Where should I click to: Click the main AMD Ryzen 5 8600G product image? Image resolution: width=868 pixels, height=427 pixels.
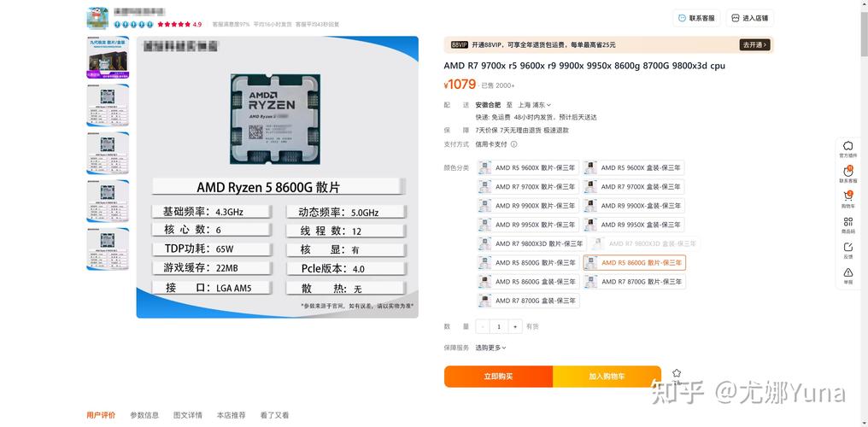coord(278,177)
